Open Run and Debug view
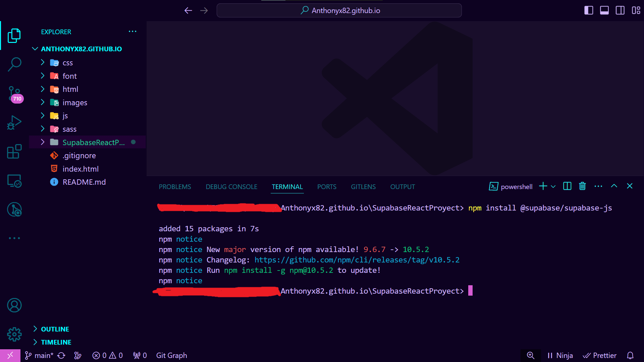The image size is (644, 362). click(x=14, y=123)
